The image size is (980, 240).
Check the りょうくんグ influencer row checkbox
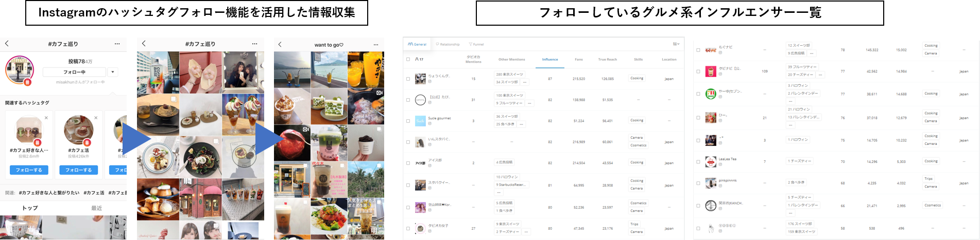408,79
